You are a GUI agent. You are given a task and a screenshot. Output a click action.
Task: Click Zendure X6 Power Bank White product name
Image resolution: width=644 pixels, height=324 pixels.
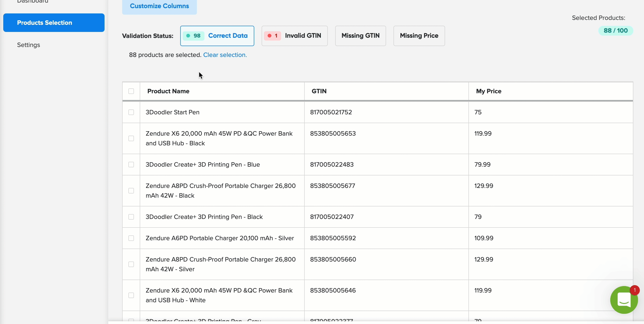coord(219,295)
